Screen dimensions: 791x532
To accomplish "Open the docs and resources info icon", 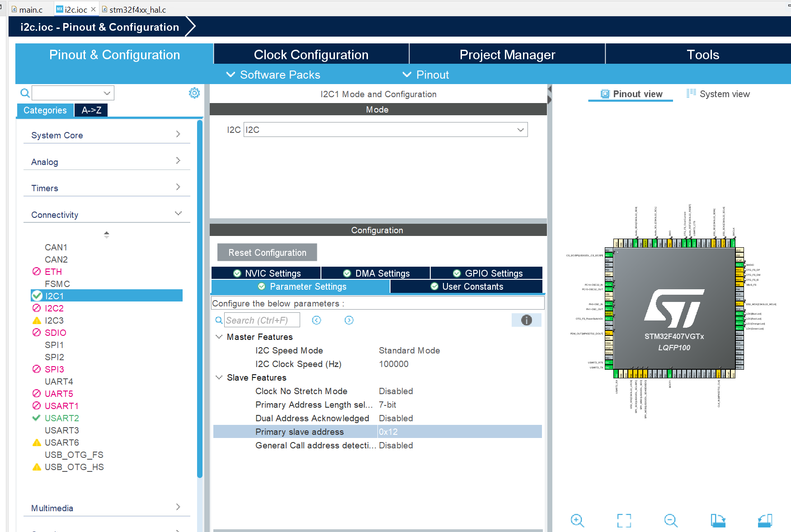I will [526, 320].
